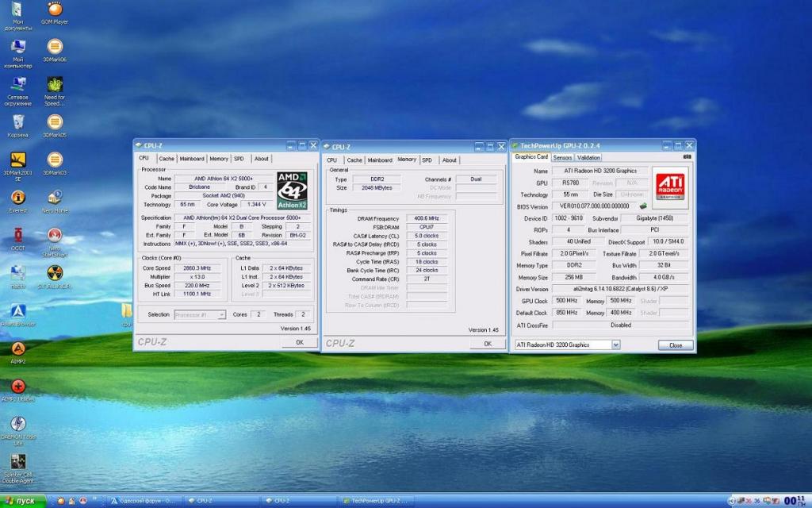Switch to the browser forum taskbar button
Image resolution: width=812 pixels, height=508 pixels.
[x=144, y=502]
